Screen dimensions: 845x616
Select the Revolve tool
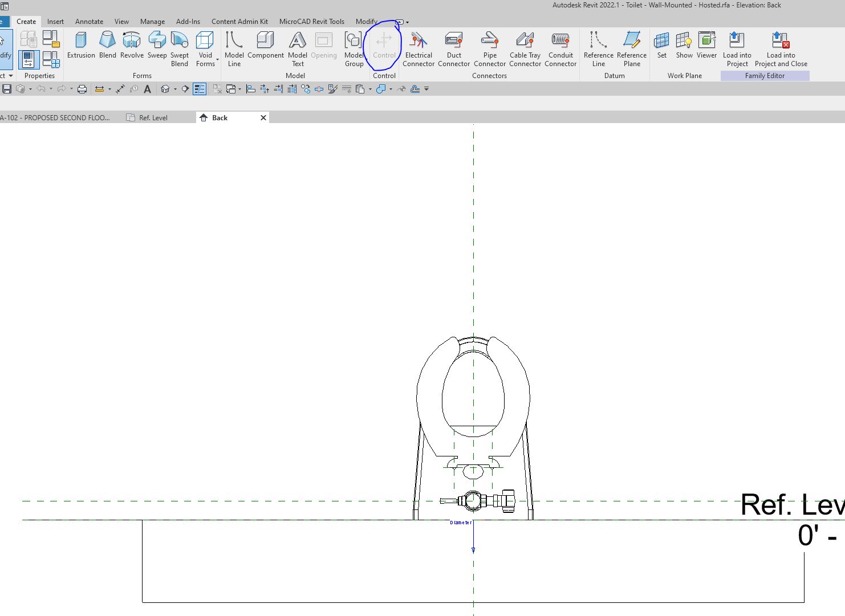point(132,46)
